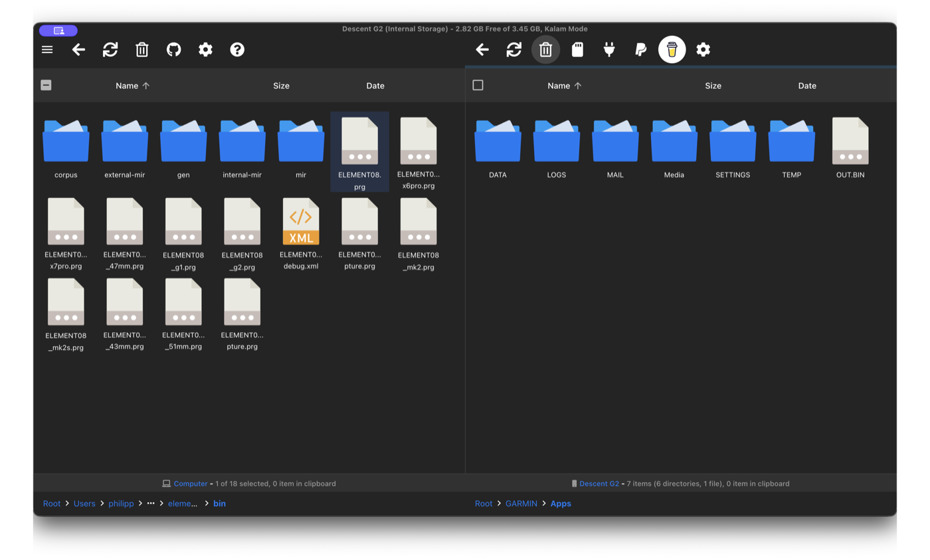The width and height of the screenshot is (930, 560).
Task: Go back a folder in the Descent G2 pane
Action: (x=482, y=50)
